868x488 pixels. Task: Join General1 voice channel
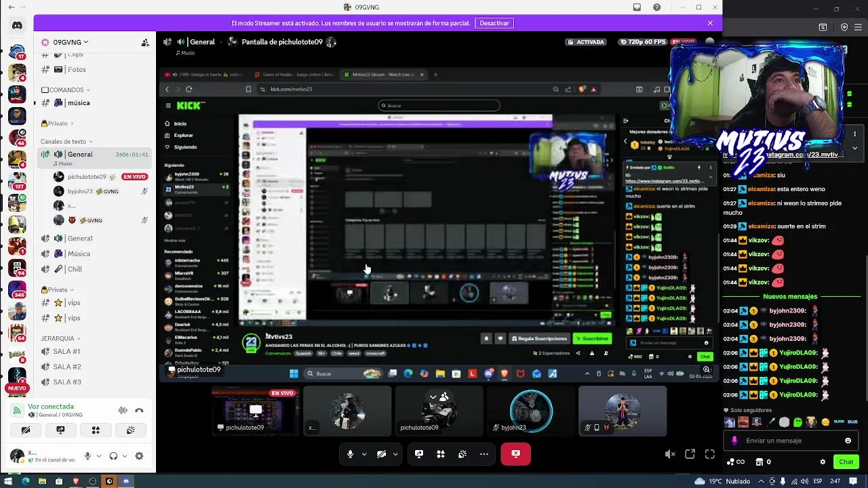pyautogui.click(x=94, y=239)
